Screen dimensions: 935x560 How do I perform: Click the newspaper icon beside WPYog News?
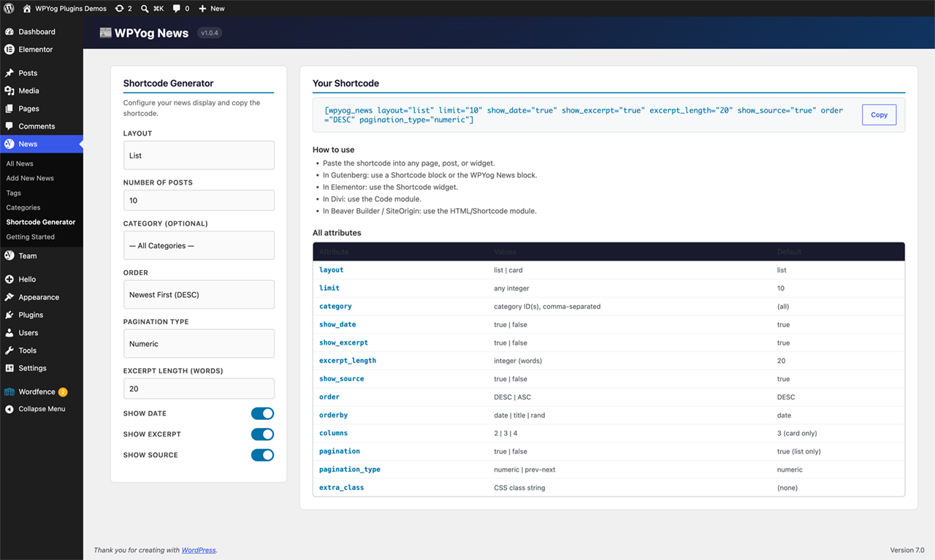coord(106,33)
